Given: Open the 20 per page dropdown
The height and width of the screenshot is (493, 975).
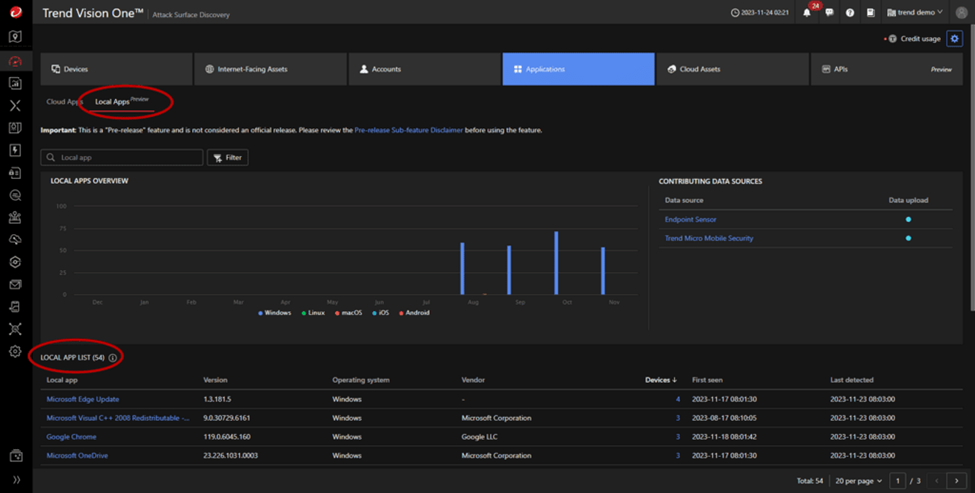Looking at the screenshot, I should pyautogui.click(x=858, y=481).
